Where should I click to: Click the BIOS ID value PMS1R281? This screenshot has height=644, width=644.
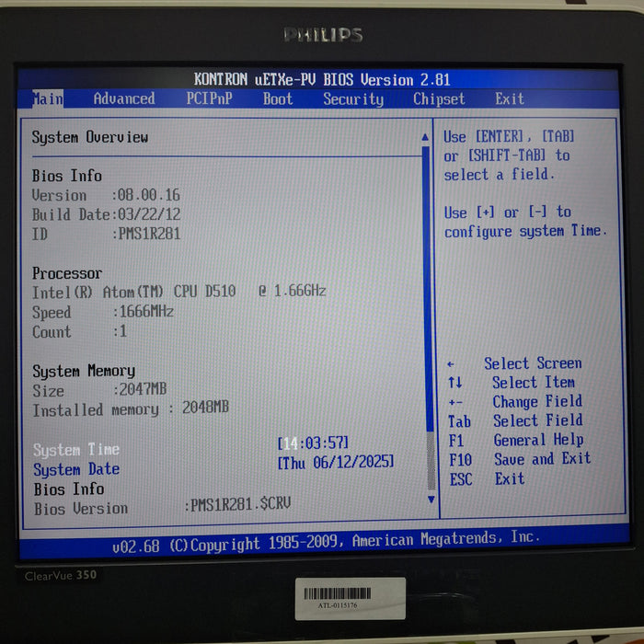tap(149, 234)
